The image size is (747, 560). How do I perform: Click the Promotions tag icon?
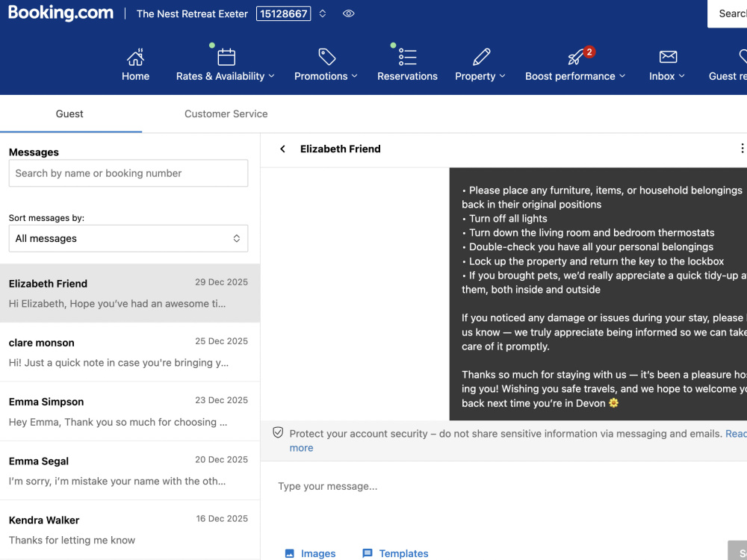pos(327,57)
